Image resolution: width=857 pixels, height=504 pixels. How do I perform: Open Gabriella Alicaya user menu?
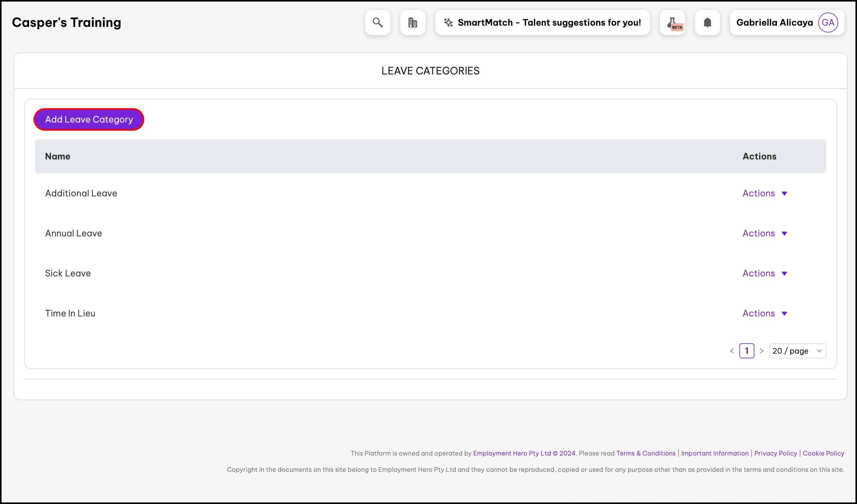[x=774, y=23]
